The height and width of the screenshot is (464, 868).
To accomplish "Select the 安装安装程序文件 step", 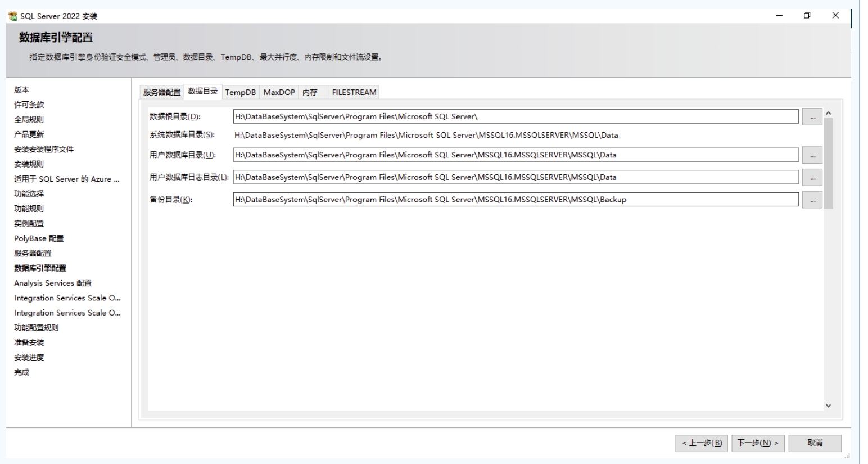I will click(44, 150).
